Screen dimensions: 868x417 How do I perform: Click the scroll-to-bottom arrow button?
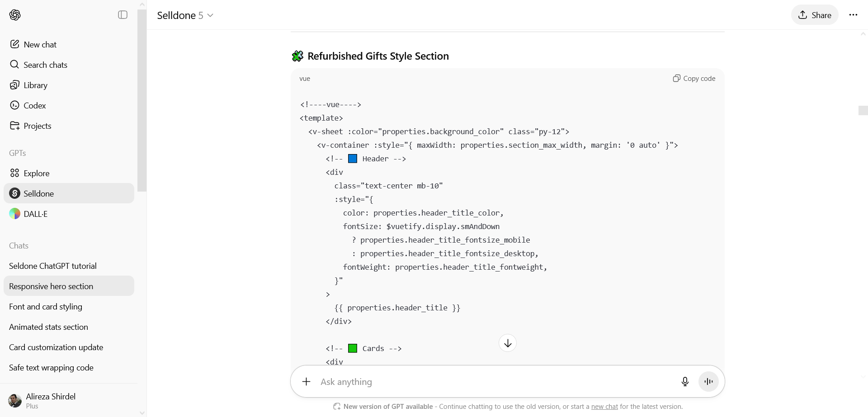click(508, 343)
